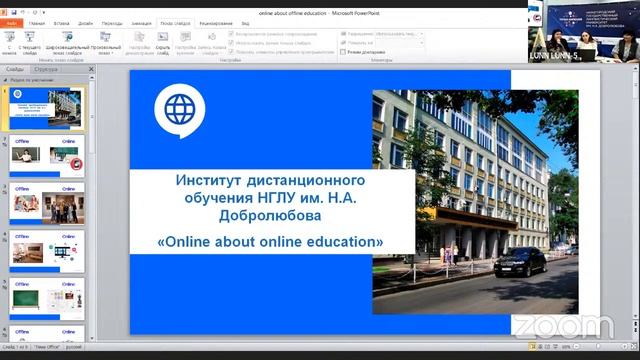Viewport: 640px width, 360px height.
Task: Select slide 2 thumbnail with teacher photo
Action: coord(47,156)
